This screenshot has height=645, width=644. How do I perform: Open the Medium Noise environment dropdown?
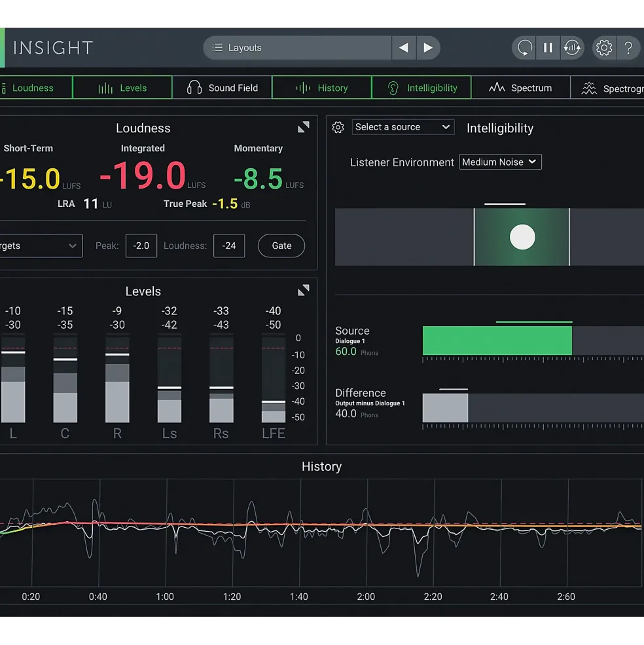pos(500,162)
